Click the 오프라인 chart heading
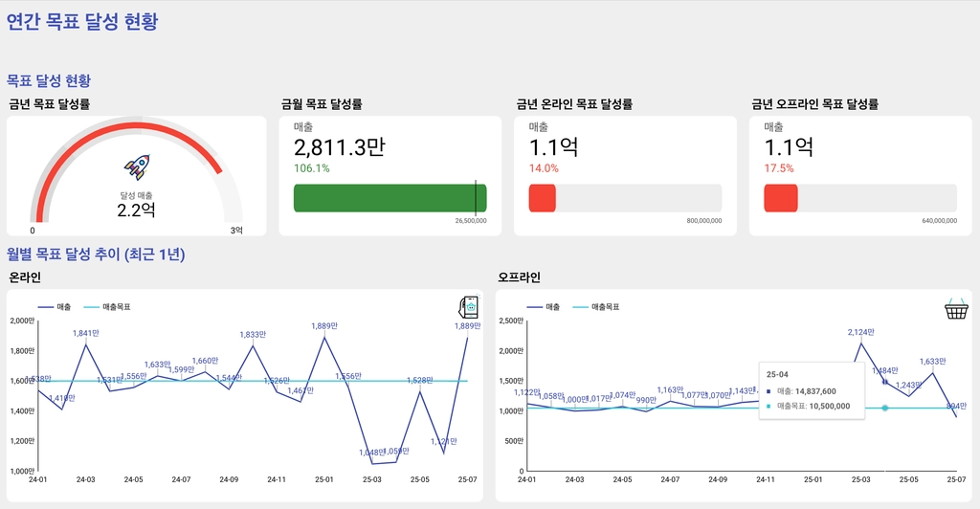Screen dimensions: 980x509 click(x=520, y=277)
